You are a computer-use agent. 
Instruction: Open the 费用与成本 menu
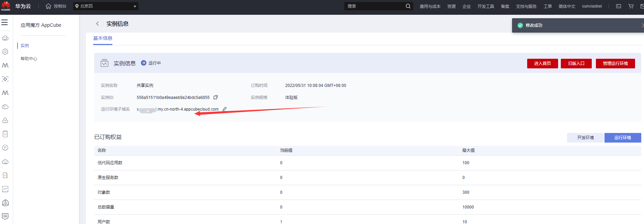coord(430,6)
